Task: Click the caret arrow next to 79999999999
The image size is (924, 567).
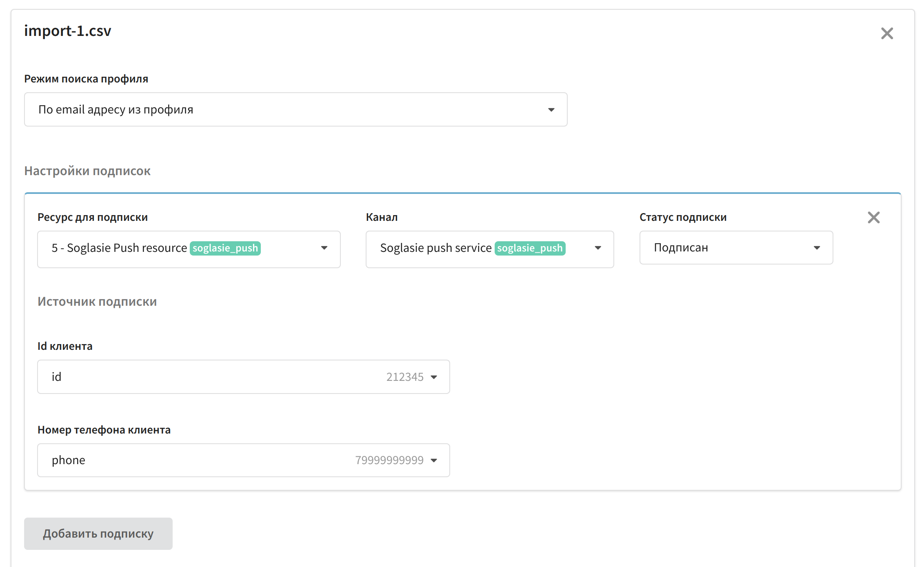Action: 434,460
